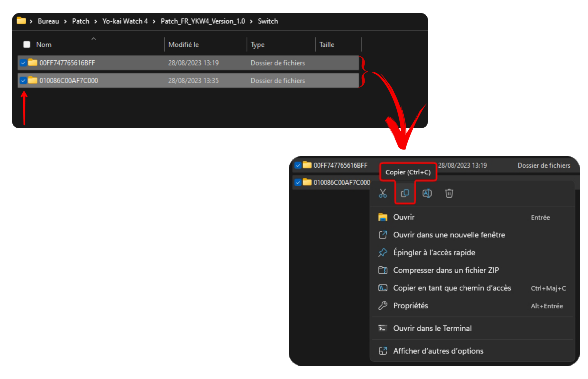Open Afficher d'autres d'options entry

click(x=438, y=351)
